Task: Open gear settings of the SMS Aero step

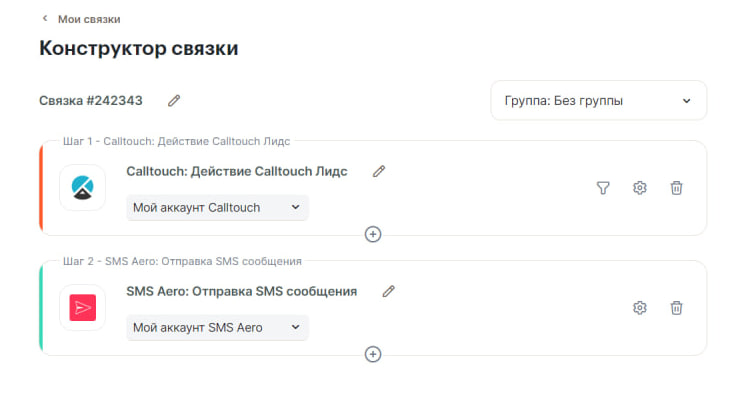Action: point(639,308)
